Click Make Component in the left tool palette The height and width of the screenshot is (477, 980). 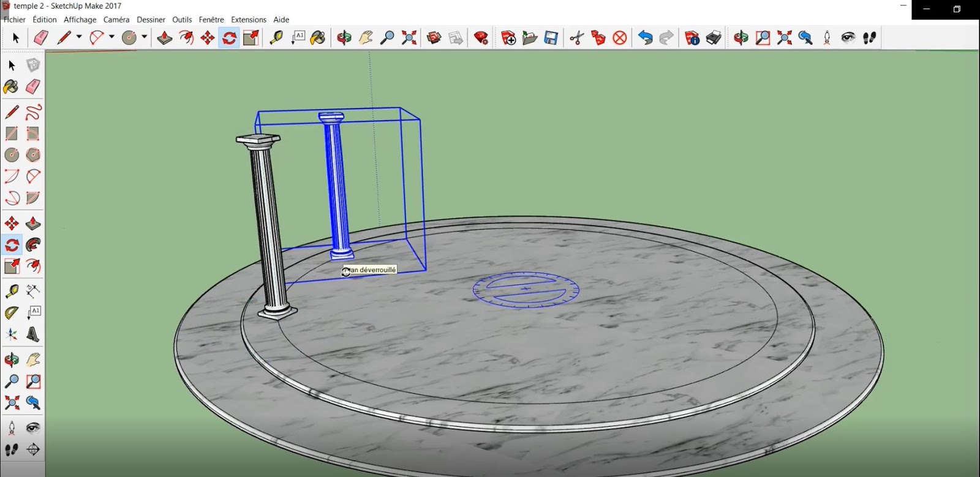(33, 65)
